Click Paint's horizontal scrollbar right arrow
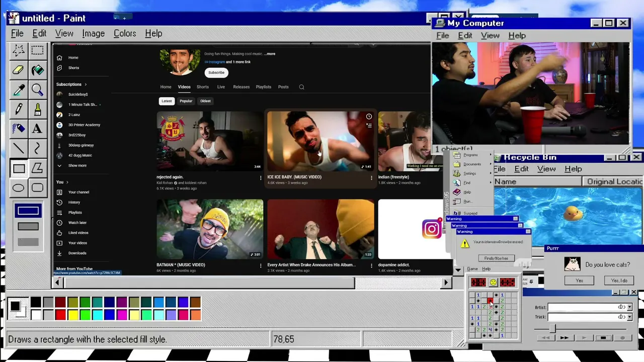 446,283
